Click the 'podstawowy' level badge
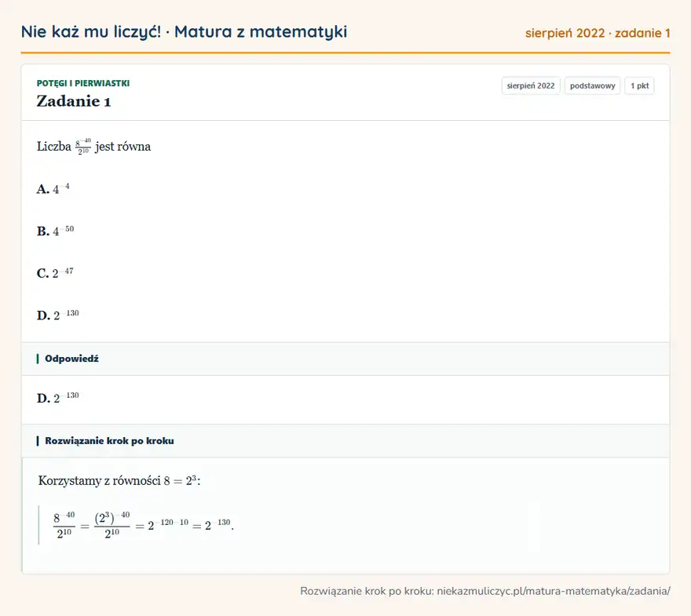This screenshot has height=616, width=691. point(592,86)
